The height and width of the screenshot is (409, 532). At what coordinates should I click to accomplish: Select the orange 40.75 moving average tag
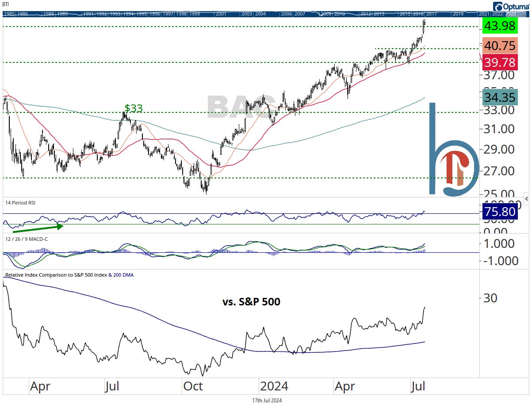pos(499,46)
